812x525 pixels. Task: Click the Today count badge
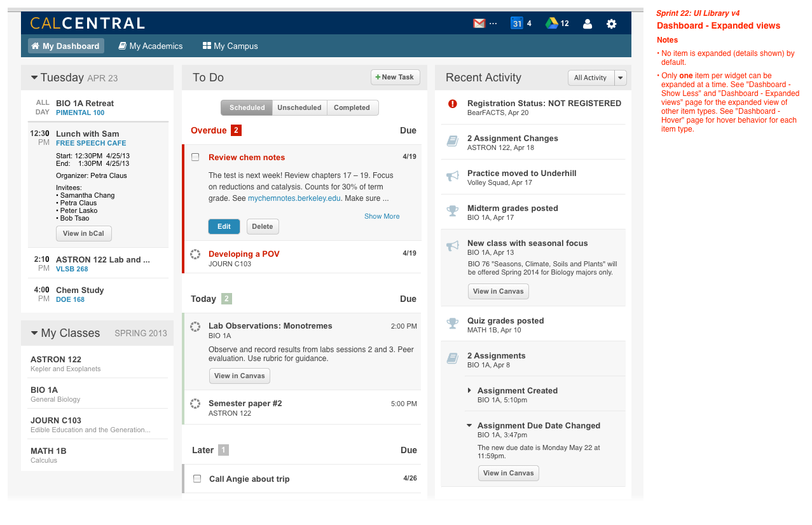pos(227,299)
